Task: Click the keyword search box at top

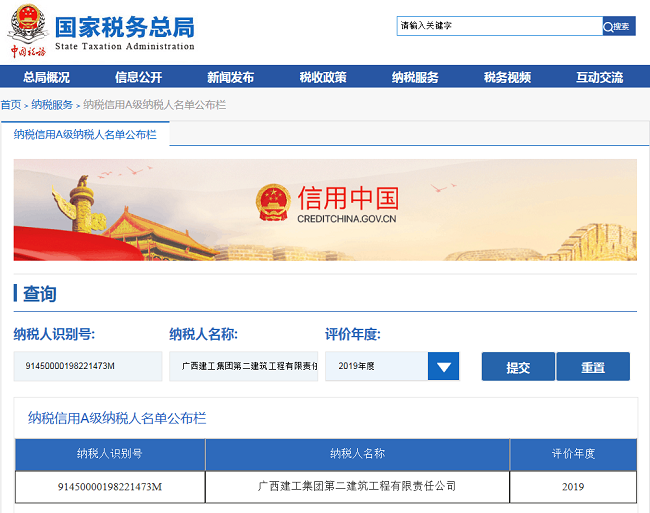Action: 498,26
